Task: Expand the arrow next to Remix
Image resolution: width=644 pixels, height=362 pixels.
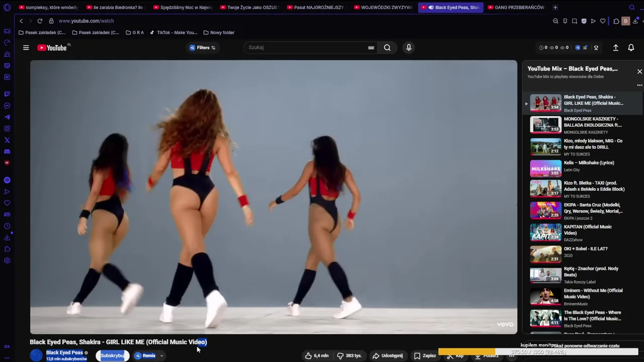Action: click(162, 356)
